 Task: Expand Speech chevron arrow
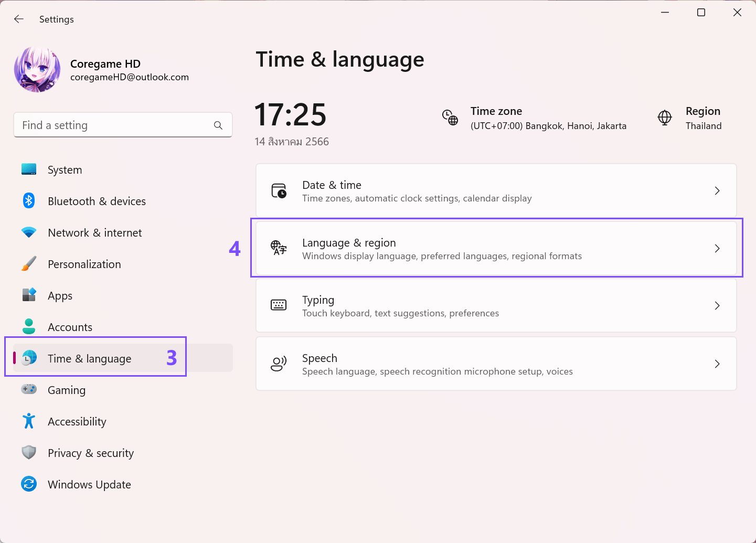point(717,364)
